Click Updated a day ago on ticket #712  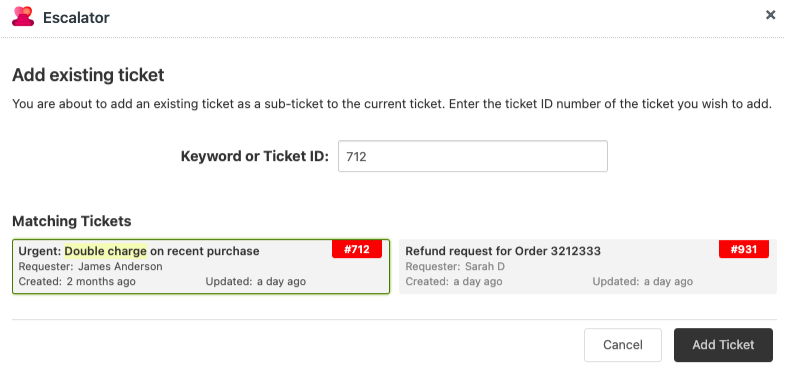tap(255, 281)
